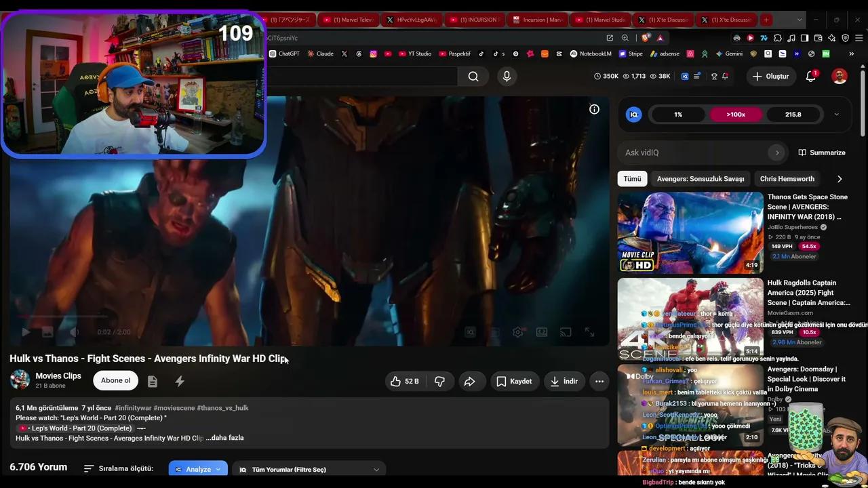868x488 pixels.
Task: Select the Tümü filter chip
Action: click(632, 179)
